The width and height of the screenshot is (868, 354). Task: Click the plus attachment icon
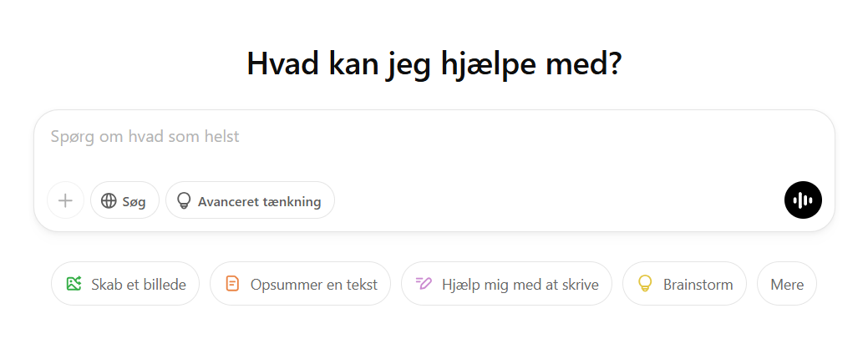coord(65,200)
